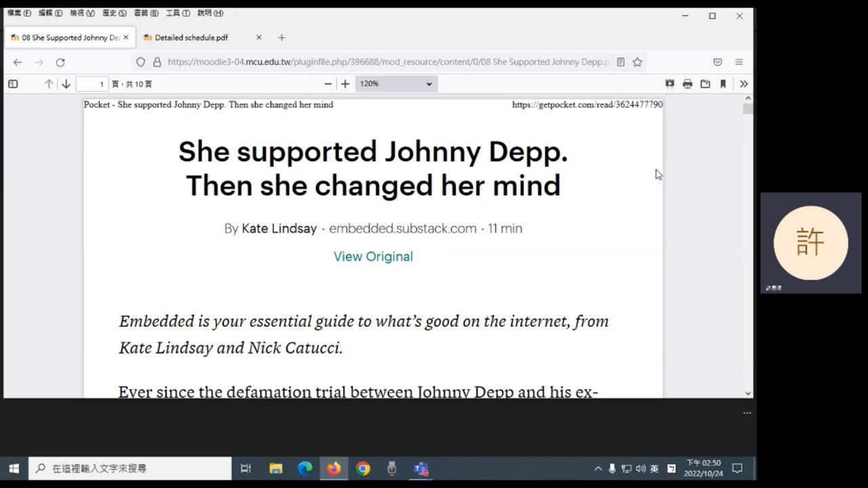Open the 編輯 (Edit) menu
868x488 pixels.
pos(50,13)
